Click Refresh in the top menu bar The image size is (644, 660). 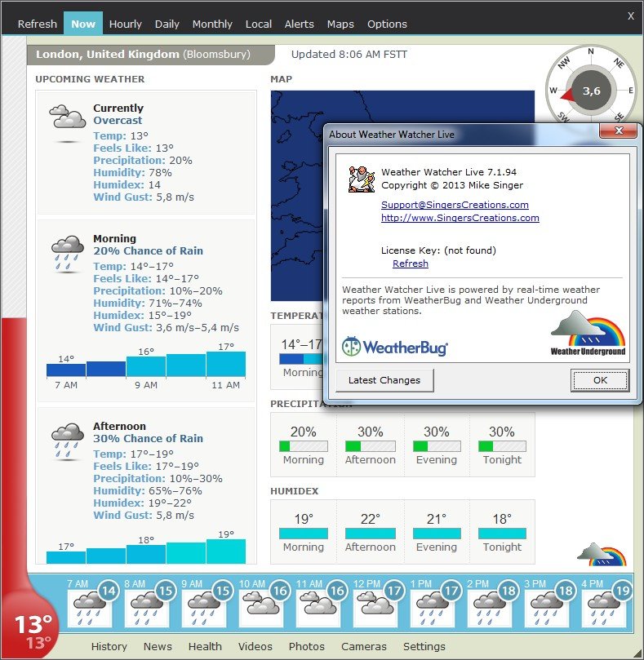[x=37, y=24]
